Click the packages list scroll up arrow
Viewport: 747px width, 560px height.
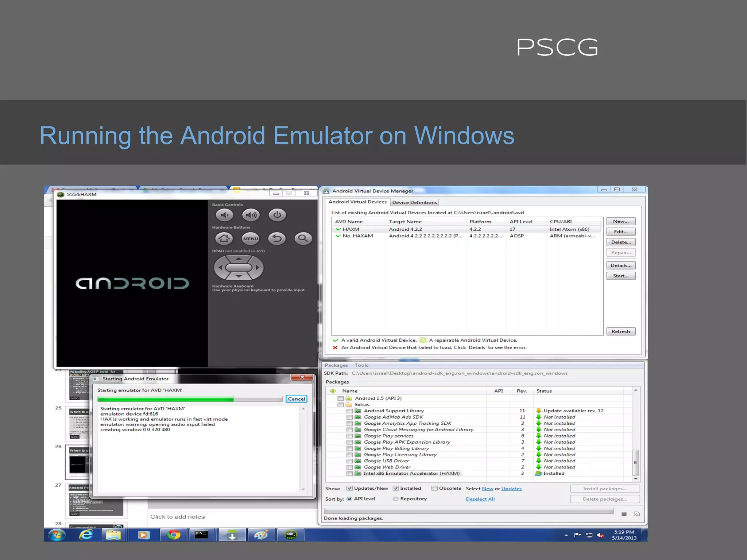pos(636,390)
